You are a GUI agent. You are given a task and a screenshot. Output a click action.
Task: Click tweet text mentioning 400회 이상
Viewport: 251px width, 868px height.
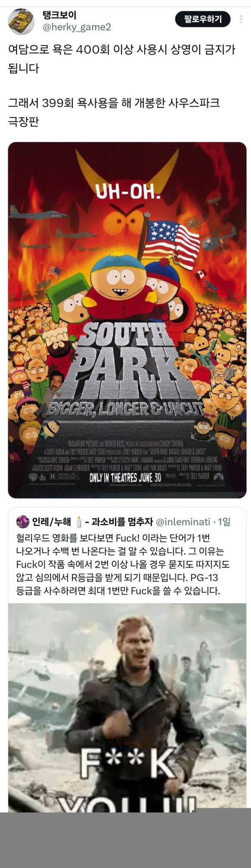(122, 59)
